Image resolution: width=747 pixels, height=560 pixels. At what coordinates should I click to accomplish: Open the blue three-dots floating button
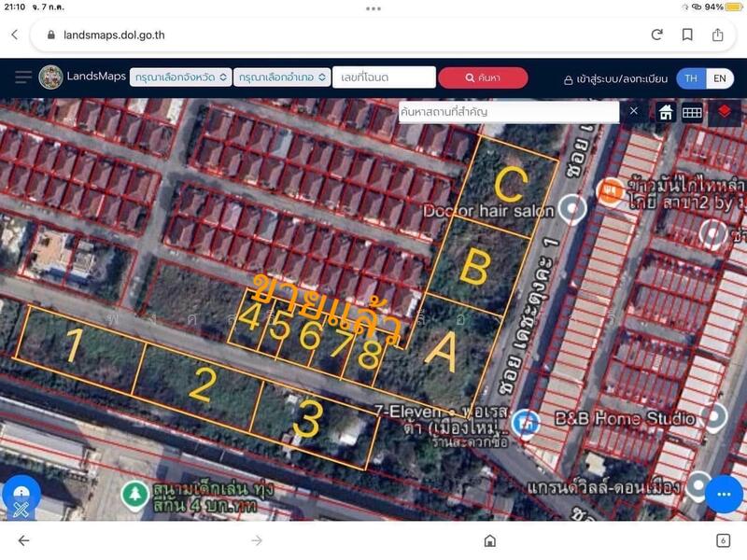723,493
